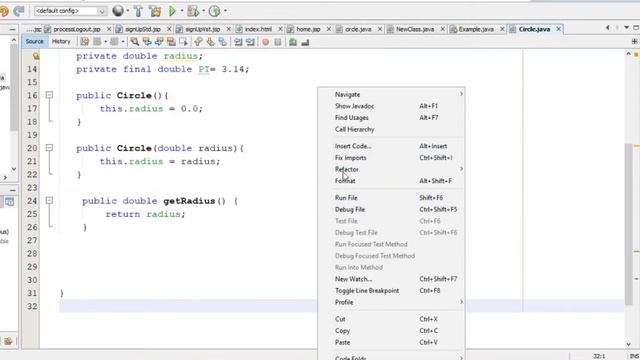This screenshot has width=640, height=360.
Task: Click the Uncomment icon in editor toolbar
Action: tap(305, 42)
